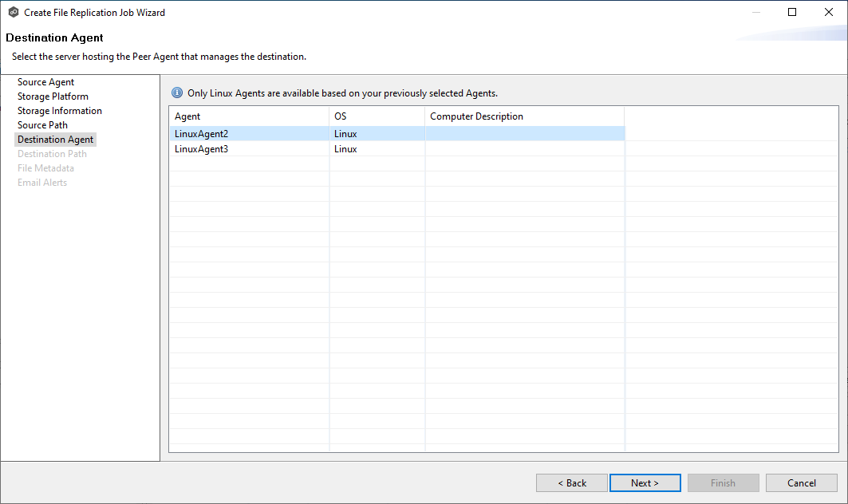Click the Back button
848x504 pixels.
click(571, 482)
